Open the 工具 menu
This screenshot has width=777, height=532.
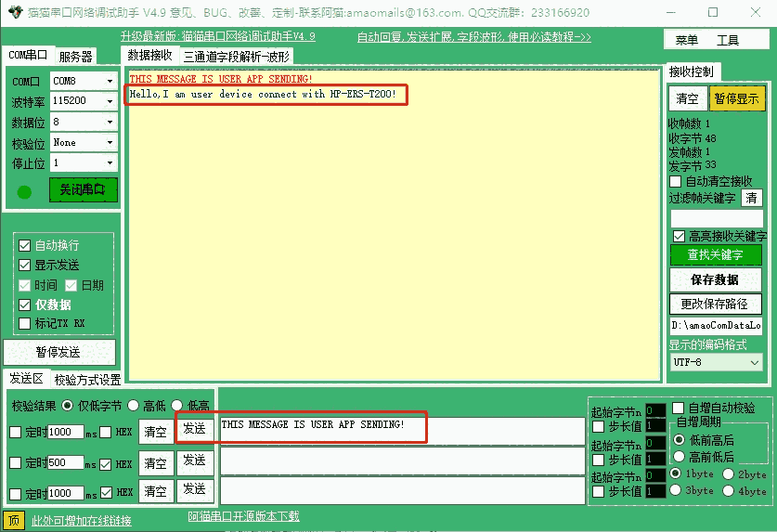(728, 40)
